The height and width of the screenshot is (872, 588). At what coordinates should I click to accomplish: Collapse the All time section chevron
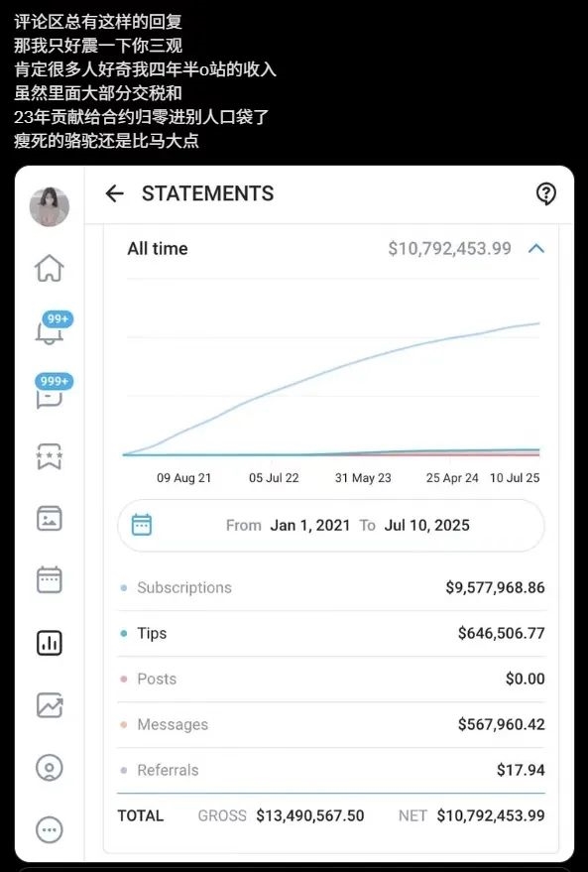(x=536, y=249)
